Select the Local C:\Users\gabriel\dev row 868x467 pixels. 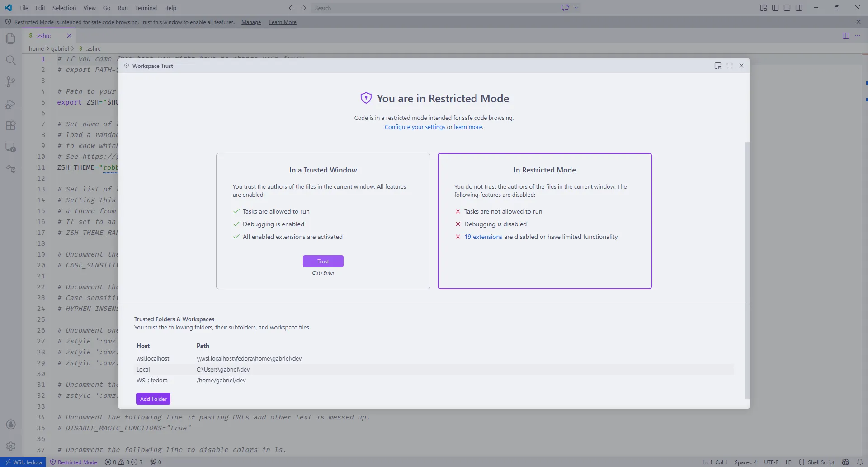[x=434, y=369]
